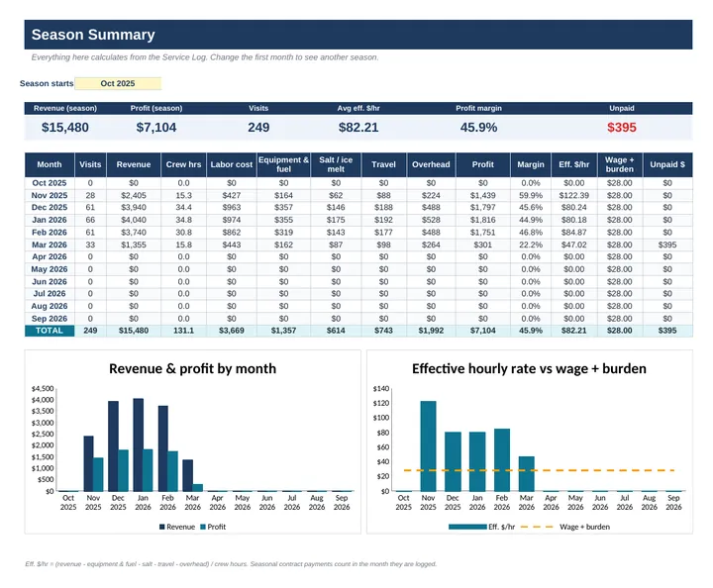Click the Equipment & fuel column header

point(283,164)
